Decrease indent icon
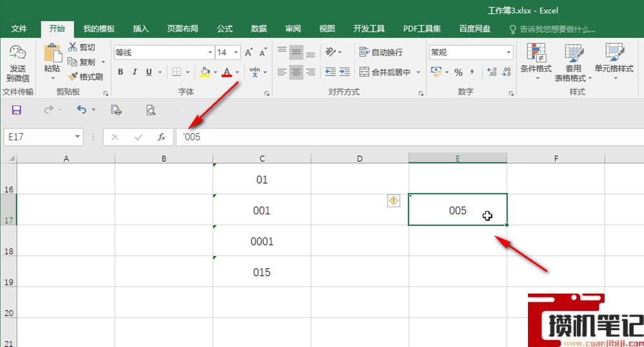 coord(330,72)
